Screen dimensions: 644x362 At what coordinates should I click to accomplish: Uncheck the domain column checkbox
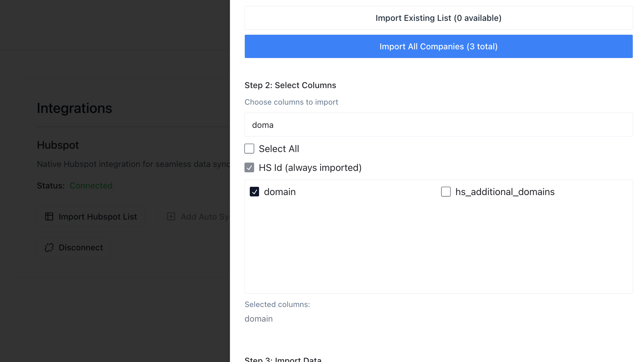pos(254,192)
